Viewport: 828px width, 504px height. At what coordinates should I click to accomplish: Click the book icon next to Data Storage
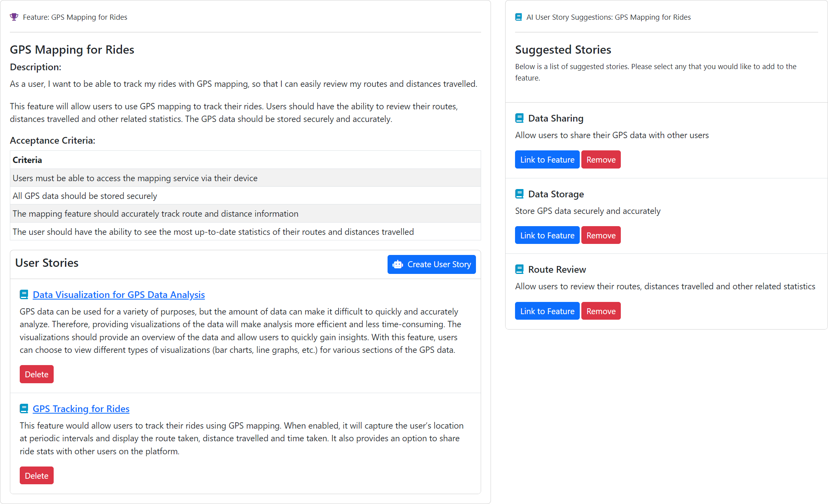point(519,194)
